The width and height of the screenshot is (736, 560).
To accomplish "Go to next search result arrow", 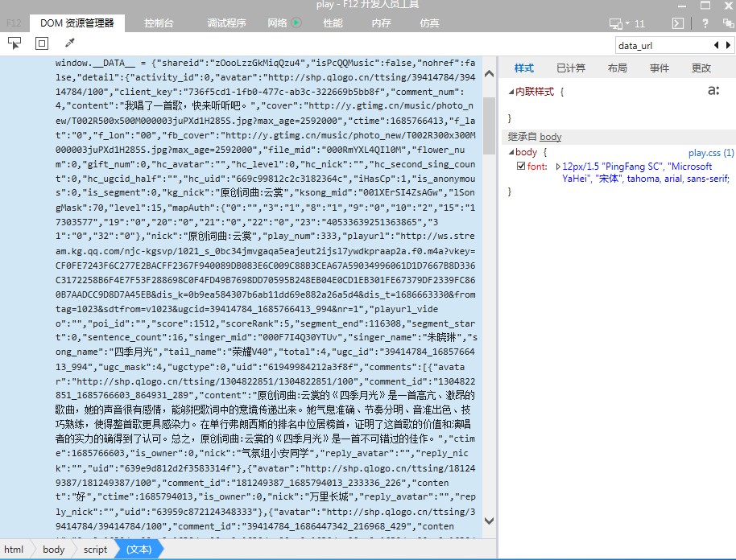I will tap(727, 45).
